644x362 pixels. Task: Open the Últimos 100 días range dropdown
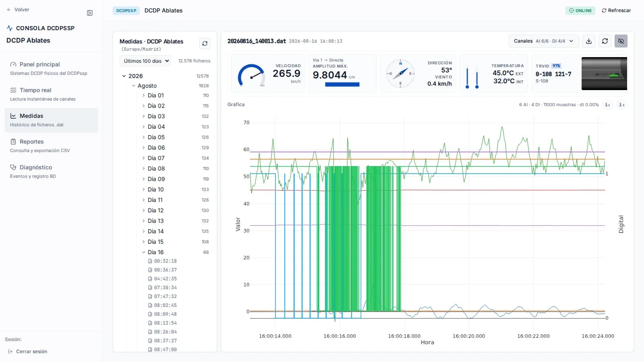(x=145, y=61)
